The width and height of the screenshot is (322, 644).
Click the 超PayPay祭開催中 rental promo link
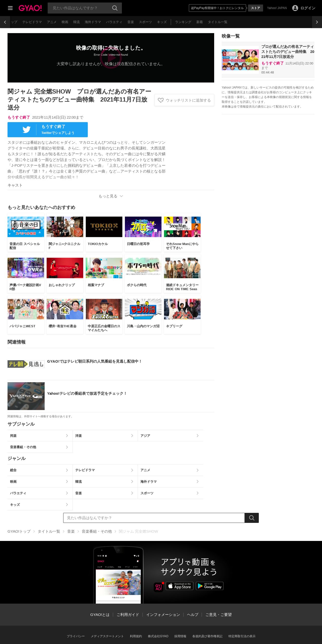[x=217, y=8]
